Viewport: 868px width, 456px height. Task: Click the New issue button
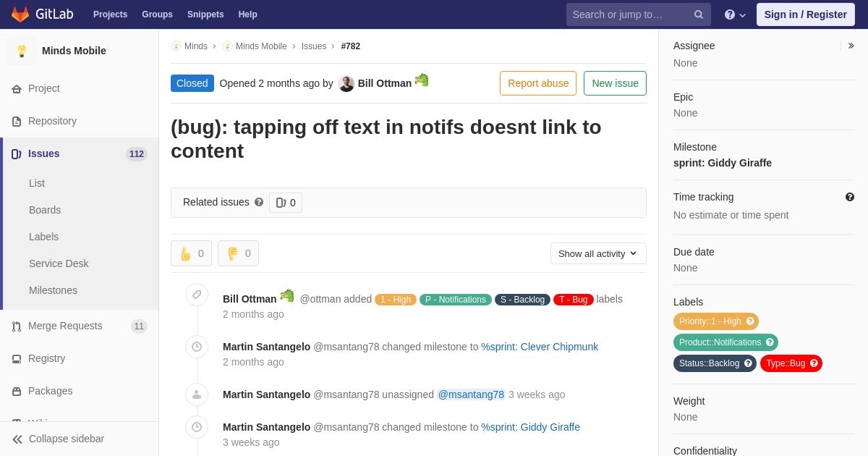[615, 83]
